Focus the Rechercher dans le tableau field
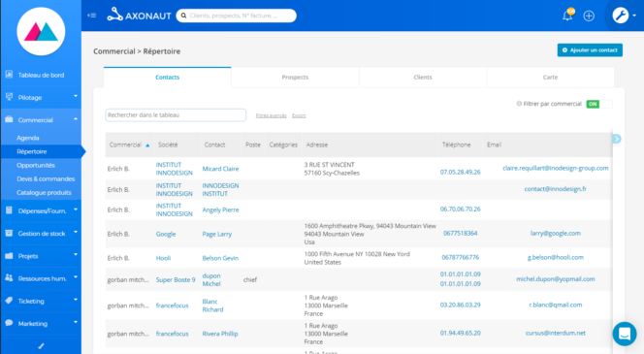 tap(176, 115)
